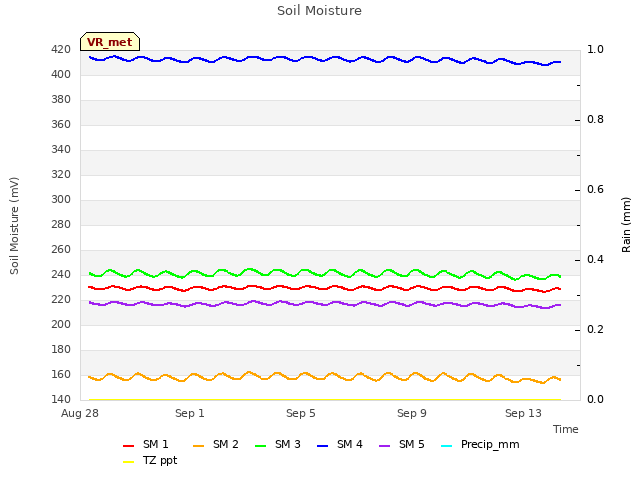Click the Time axis title

pyautogui.click(x=566, y=429)
